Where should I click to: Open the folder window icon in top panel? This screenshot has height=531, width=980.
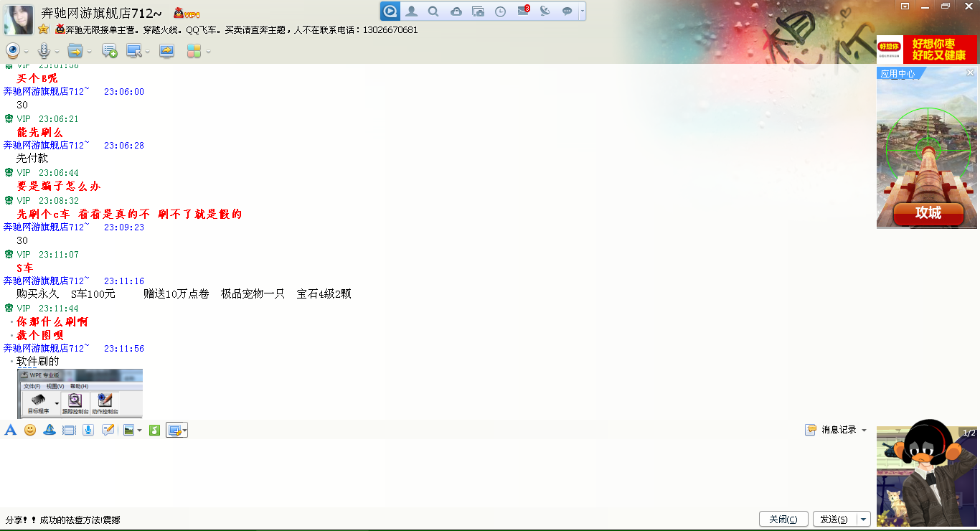479,11
